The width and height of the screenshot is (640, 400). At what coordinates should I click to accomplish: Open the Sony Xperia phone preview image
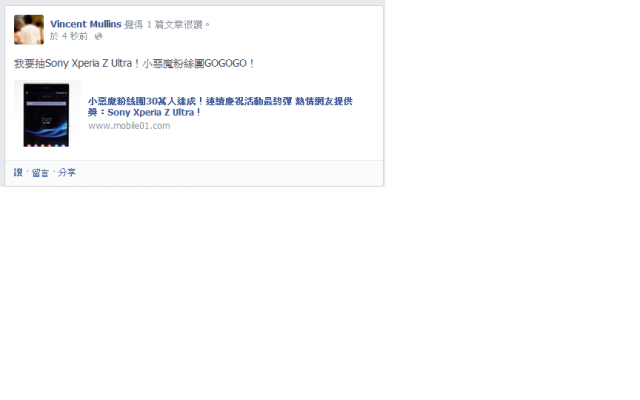tap(47, 114)
